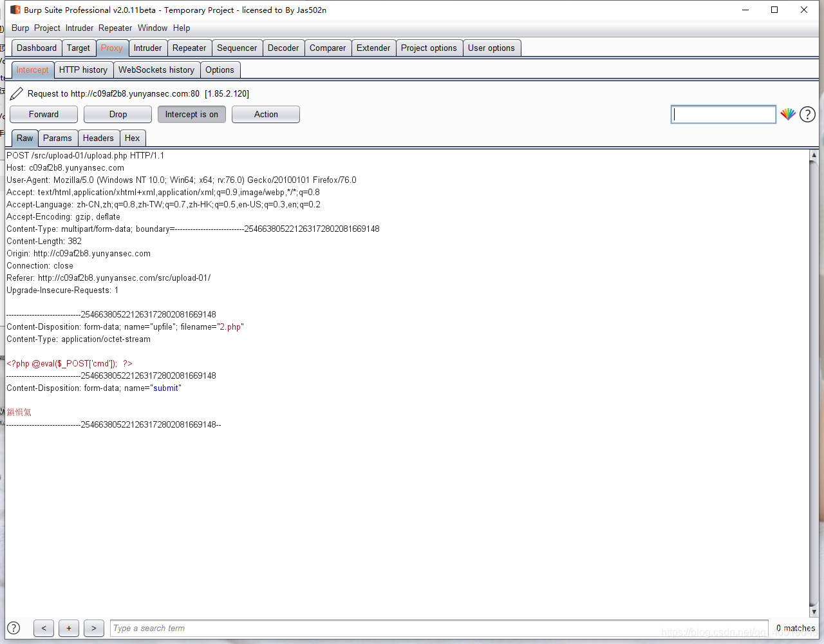The image size is (824, 644).
Task: Switch to the Dashboard tab
Action: point(37,48)
